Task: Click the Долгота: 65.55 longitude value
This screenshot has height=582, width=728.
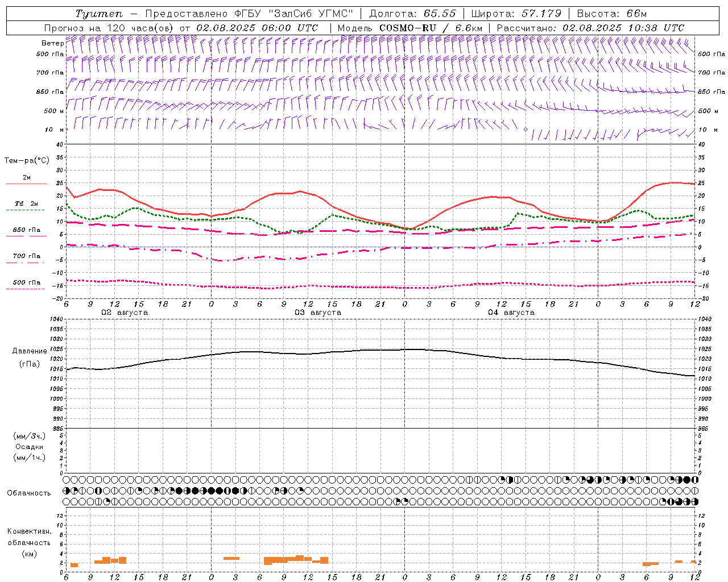Action: [x=412, y=14]
